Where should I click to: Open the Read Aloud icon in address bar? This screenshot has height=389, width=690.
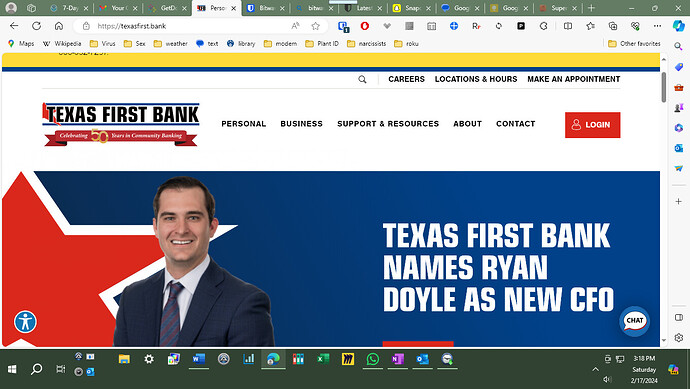click(x=295, y=26)
